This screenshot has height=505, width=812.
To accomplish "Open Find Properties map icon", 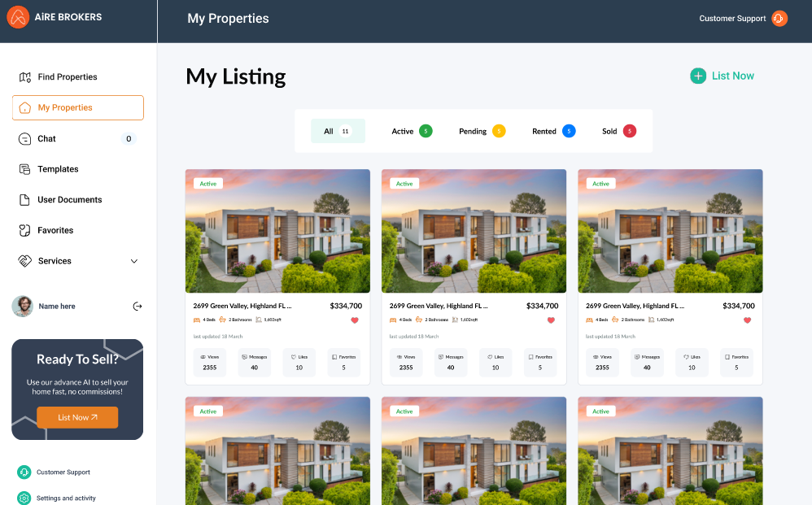I will [25, 77].
